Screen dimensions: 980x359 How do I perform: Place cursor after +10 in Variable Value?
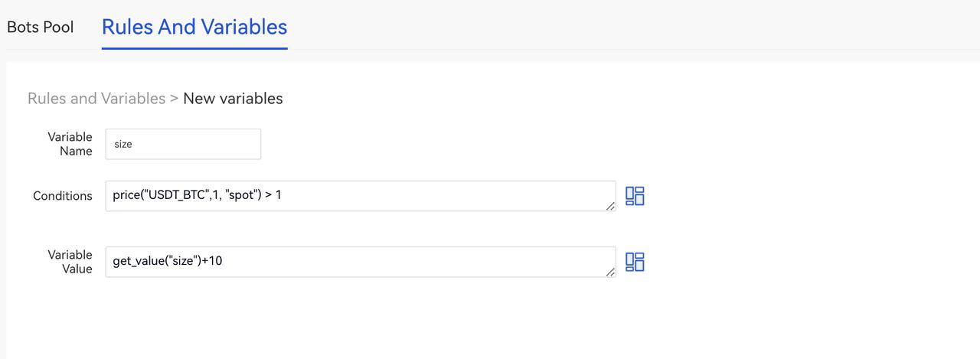[223, 261]
